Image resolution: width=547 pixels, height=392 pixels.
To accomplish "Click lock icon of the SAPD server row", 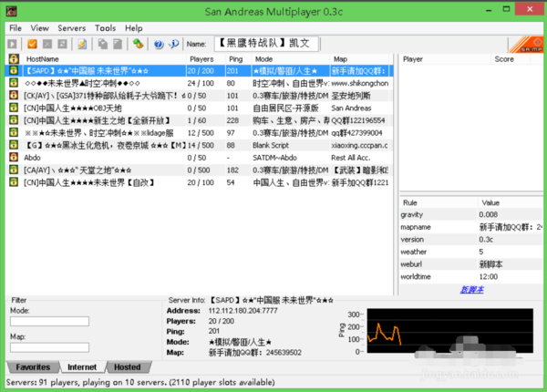I will click(x=14, y=70).
